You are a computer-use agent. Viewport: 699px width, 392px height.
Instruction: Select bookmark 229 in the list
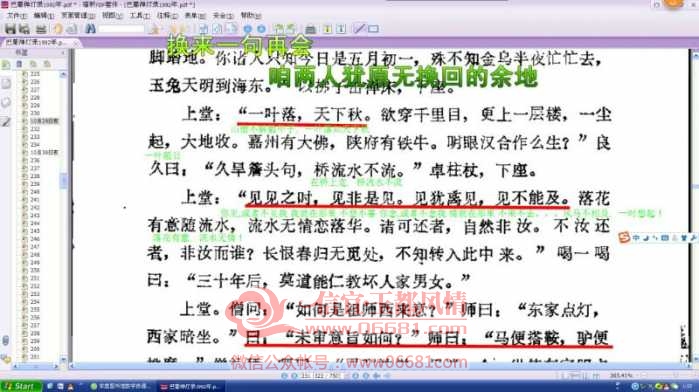click(x=35, y=105)
